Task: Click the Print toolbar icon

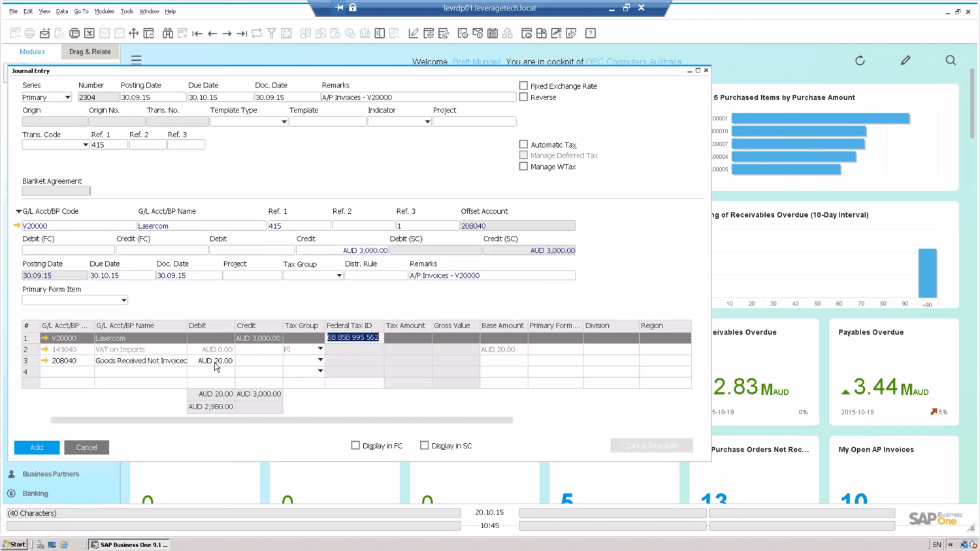Action: [x=29, y=33]
